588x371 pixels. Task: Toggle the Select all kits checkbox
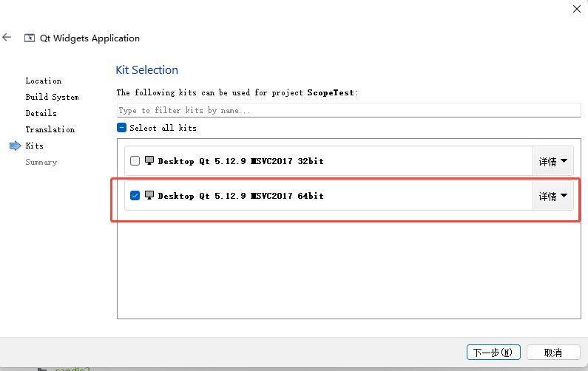[122, 128]
